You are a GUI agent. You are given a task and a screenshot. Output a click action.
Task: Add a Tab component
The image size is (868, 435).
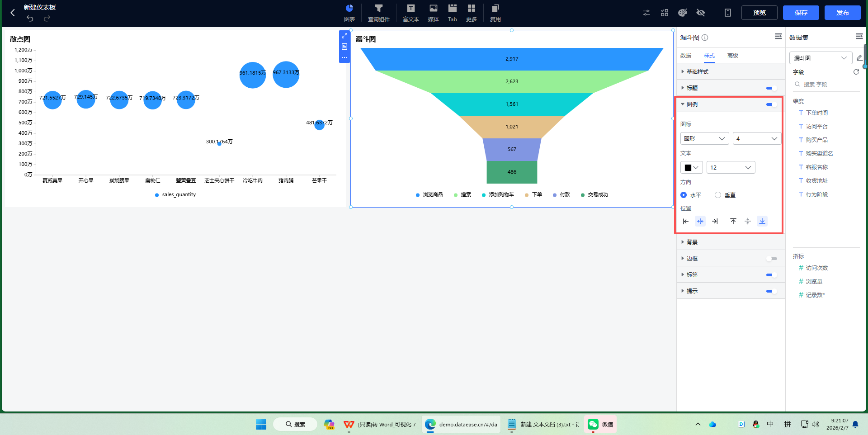tap(453, 13)
